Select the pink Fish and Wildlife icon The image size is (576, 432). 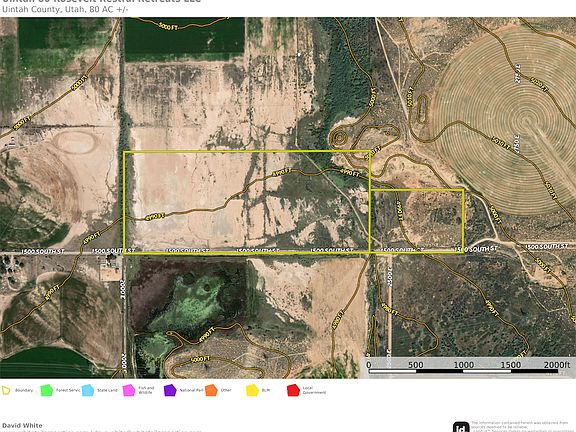click(129, 390)
